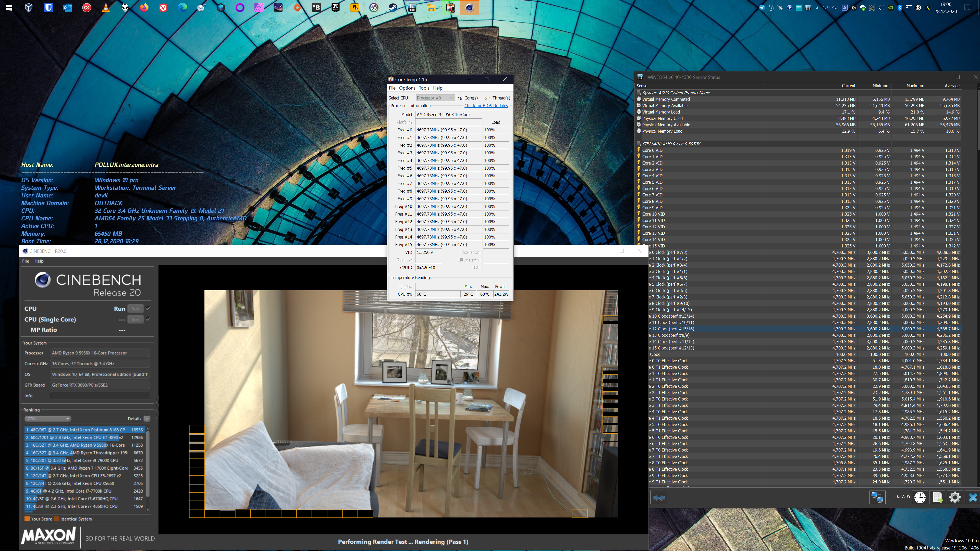Click HWiNFO network remote monitoring icon
This screenshot has width=980, height=551.
pyautogui.click(x=877, y=497)
